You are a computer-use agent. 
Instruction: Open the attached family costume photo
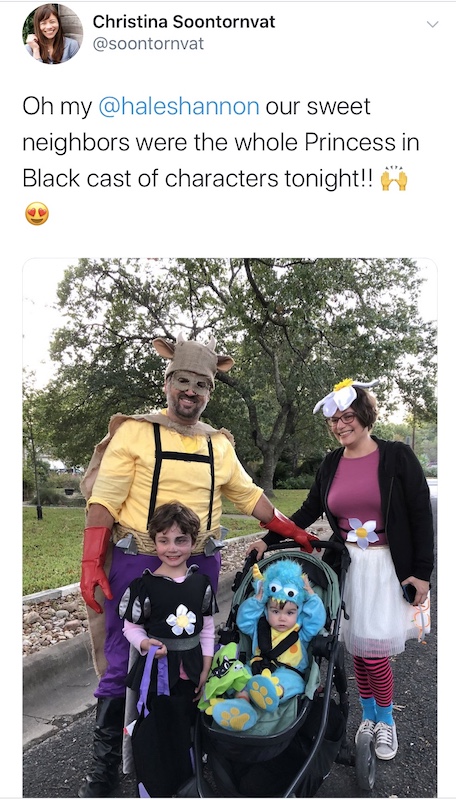point(230,527)
